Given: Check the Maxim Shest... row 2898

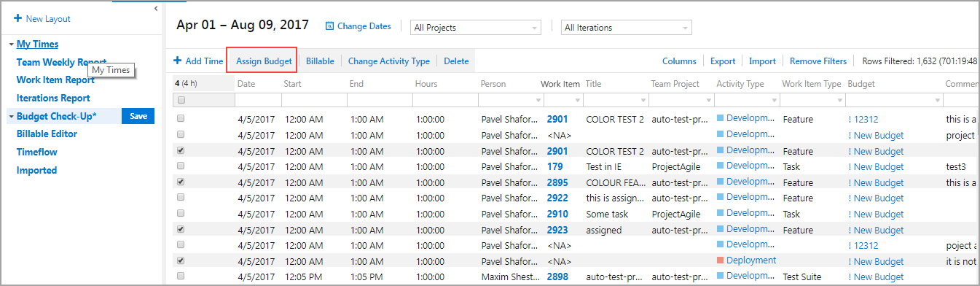Looking at the screenshot, I should (x=181, y=277).
